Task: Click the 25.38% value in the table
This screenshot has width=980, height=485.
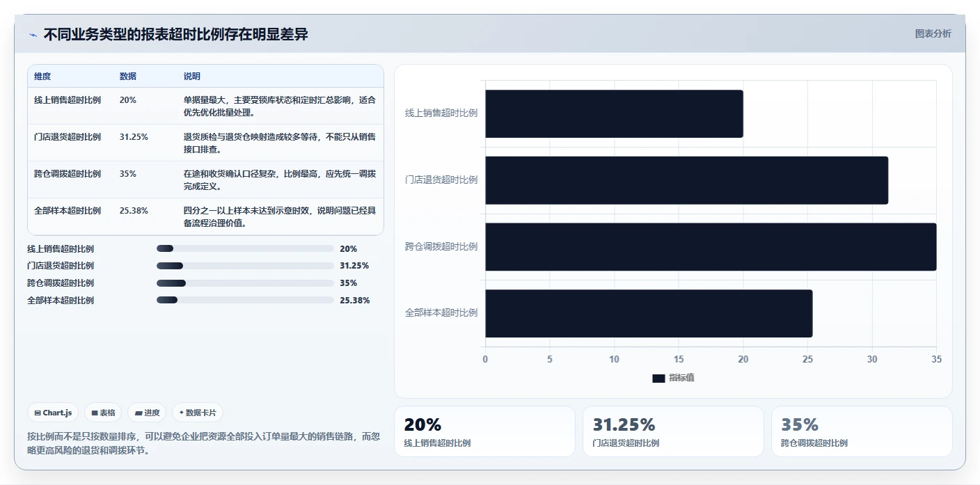Action: tap(134, 211)
